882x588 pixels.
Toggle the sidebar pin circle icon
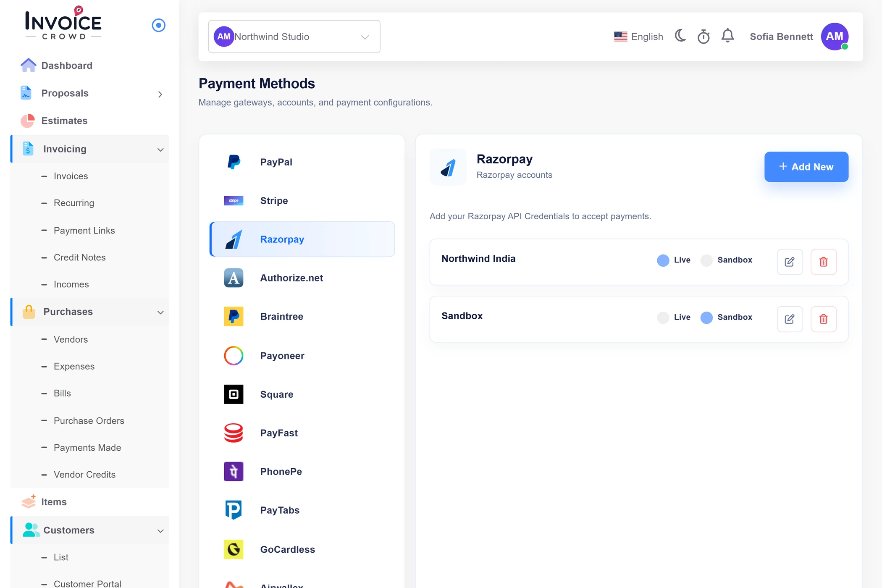click(x=158, y=25)
